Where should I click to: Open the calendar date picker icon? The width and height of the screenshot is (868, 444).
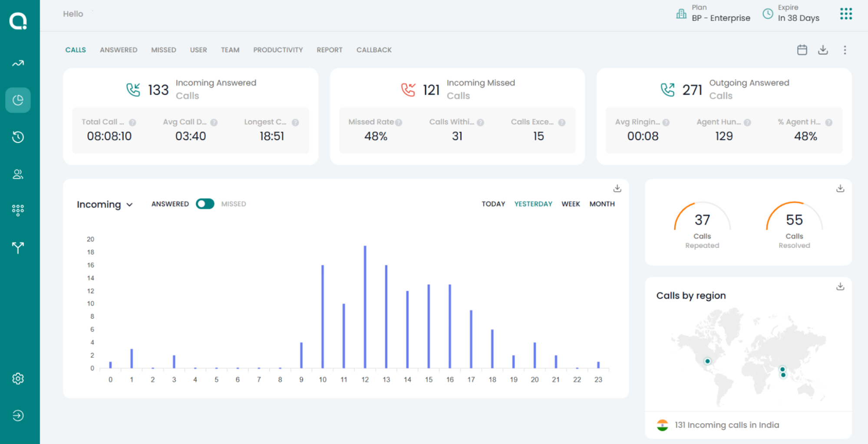coord(802,50)
